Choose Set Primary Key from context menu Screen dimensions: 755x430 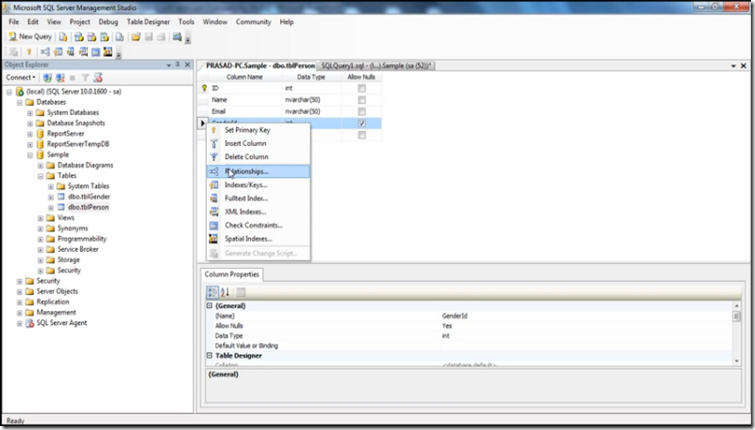pyautogui.click(x=259, y=130)
